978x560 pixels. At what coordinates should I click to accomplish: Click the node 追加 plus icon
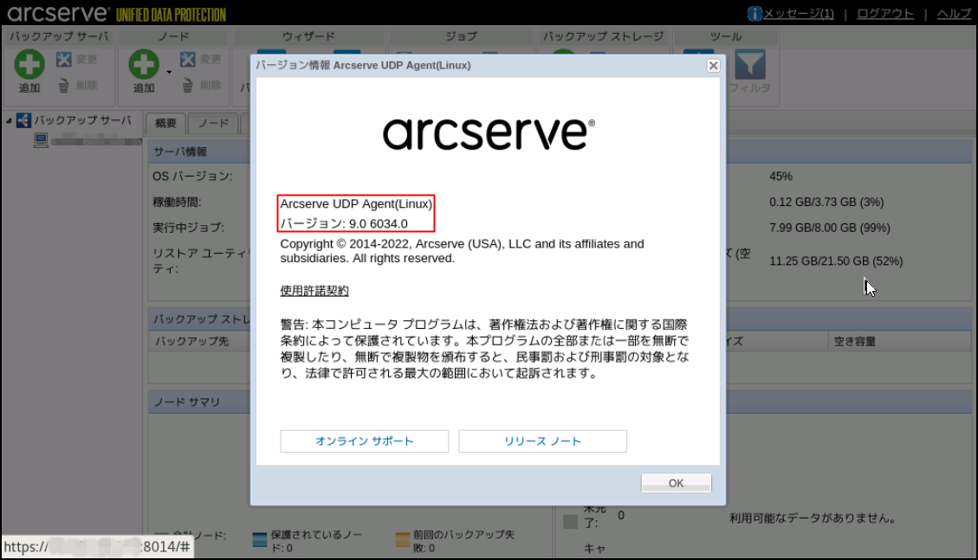coord(144,63)
